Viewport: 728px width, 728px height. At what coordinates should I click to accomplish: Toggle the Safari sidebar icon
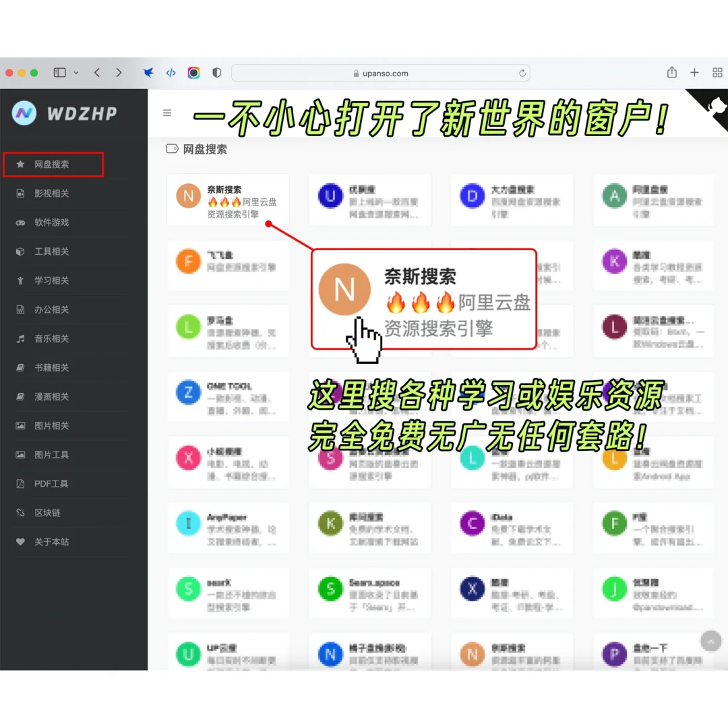coord(59,72)
